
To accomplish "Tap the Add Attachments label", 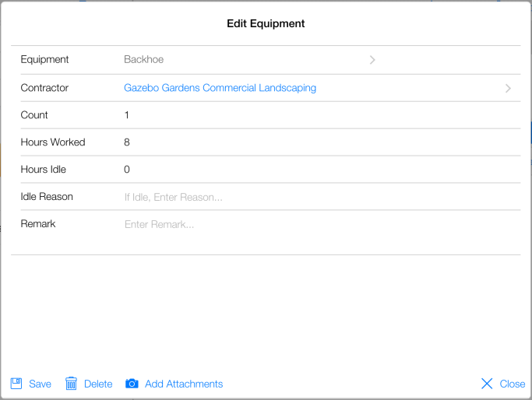I will 184,384.
